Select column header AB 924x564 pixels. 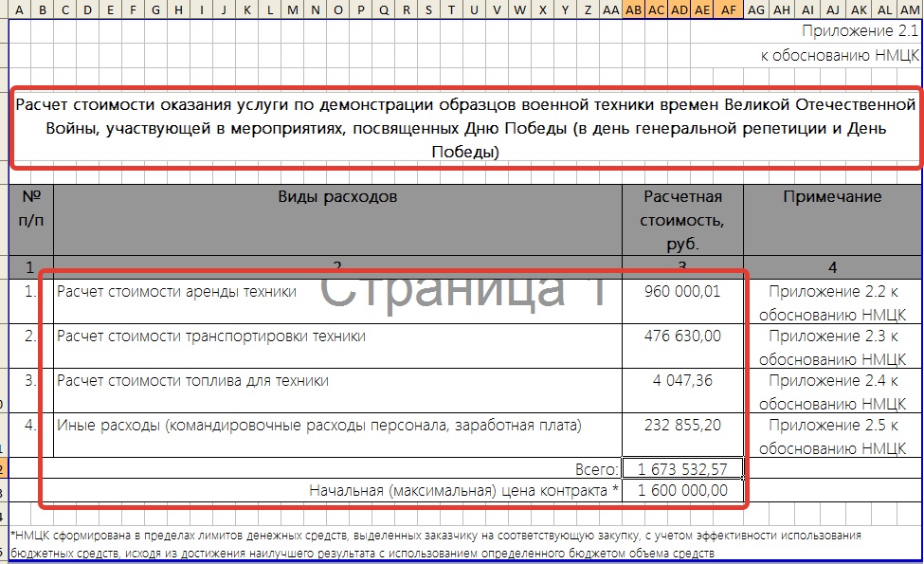tap(634, 9)
